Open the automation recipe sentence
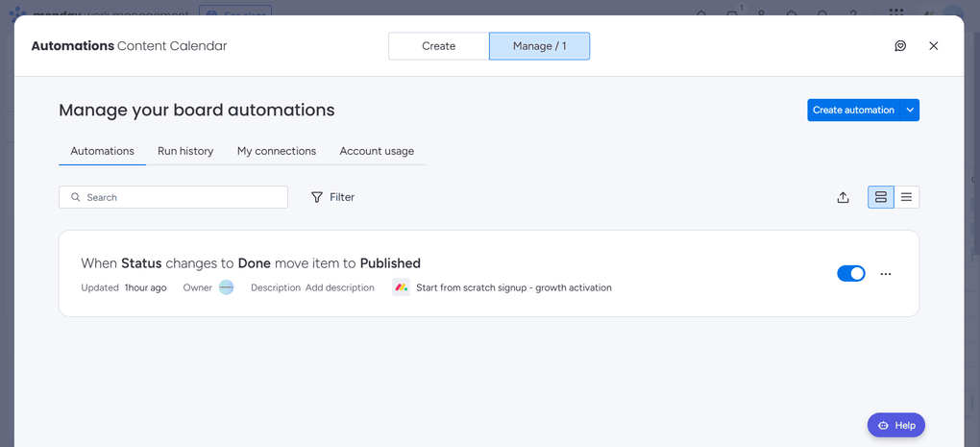The width and height of the screenshot is (980, 447). tap(251, 263)
